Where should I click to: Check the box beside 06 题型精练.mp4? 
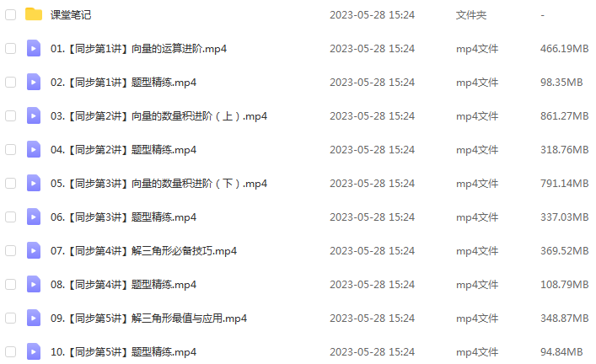tap(11, 217)
